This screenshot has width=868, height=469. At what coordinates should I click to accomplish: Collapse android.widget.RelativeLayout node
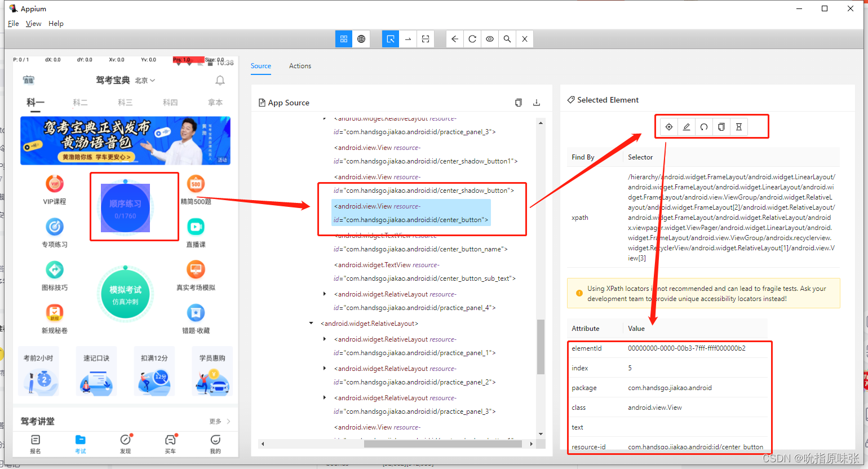coord(311,324)
